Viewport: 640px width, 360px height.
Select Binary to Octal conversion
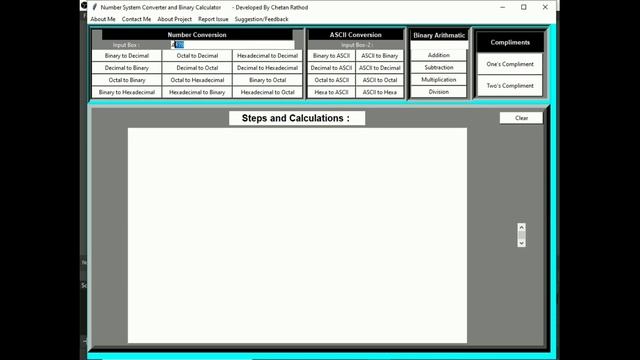267,80
